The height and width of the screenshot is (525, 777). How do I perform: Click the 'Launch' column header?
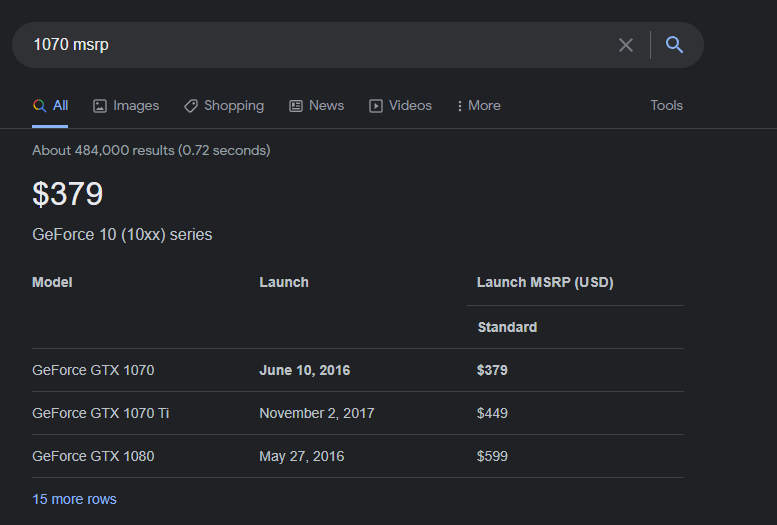point(284,283)
